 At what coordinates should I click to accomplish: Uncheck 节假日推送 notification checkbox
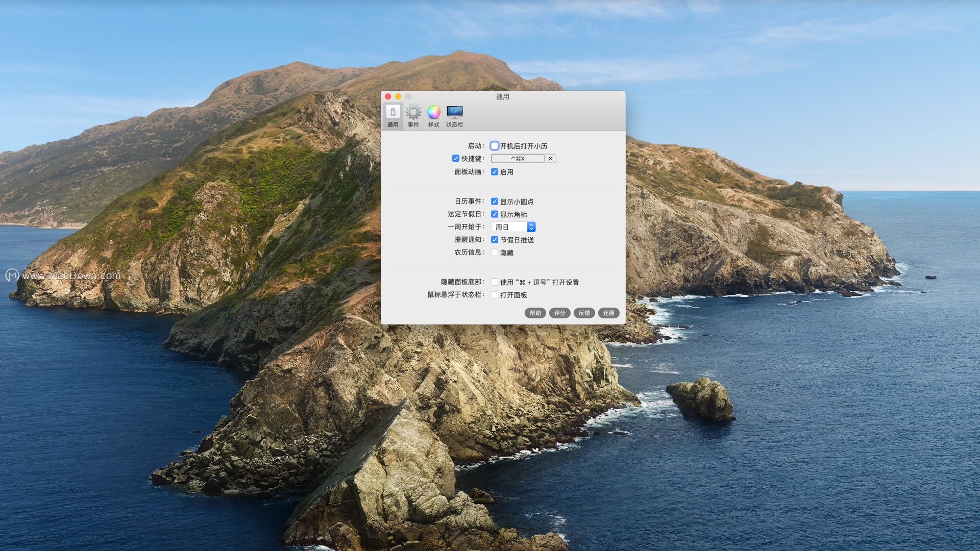click(495, 240)
